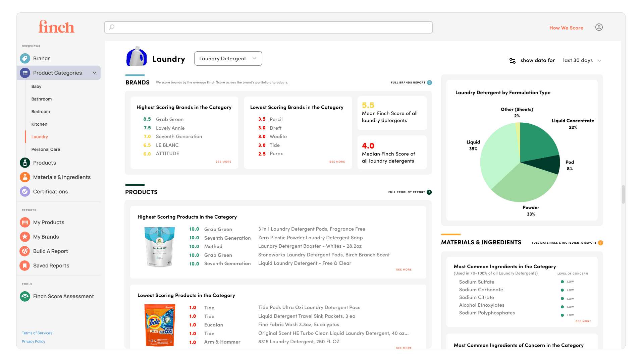Click the finch logo

click(56, 27)
